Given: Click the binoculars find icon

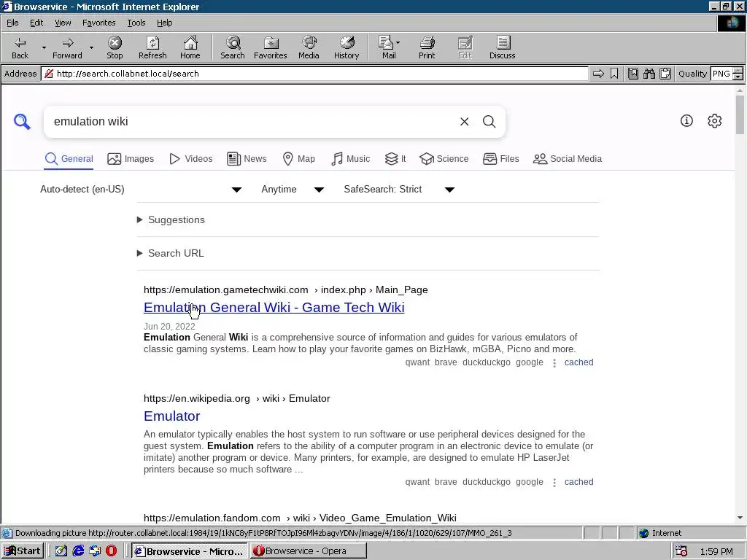Looking at the screenshot, I should [649, 74].
